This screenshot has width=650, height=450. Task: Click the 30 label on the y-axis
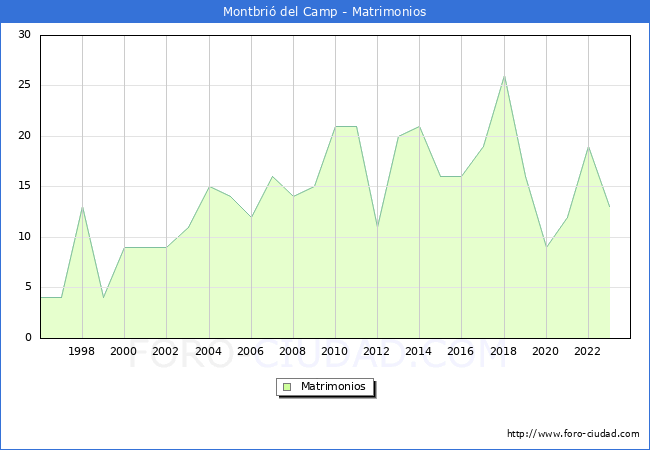pos(24,35)
